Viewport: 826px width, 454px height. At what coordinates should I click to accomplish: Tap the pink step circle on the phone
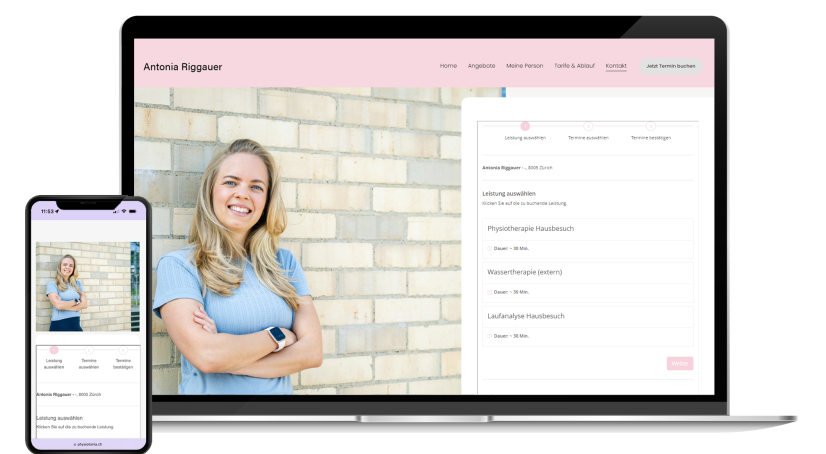tap(54, 350)
